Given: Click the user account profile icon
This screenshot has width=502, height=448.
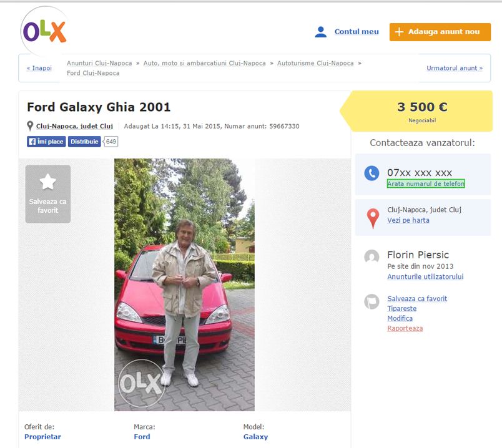Looking at the screenshot, I should click(x=321, y=32).
